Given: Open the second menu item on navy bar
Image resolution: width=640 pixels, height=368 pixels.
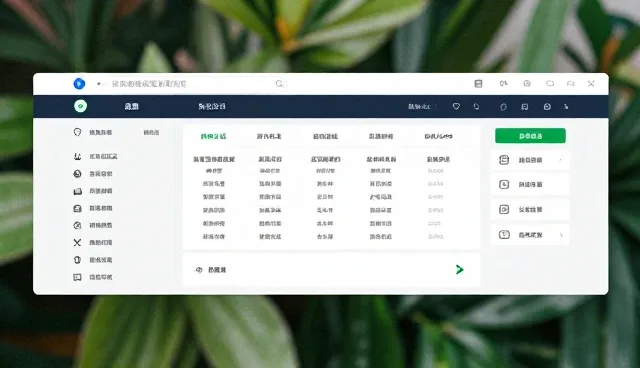Looking at the screenshot, I should (x=212, y=106).
